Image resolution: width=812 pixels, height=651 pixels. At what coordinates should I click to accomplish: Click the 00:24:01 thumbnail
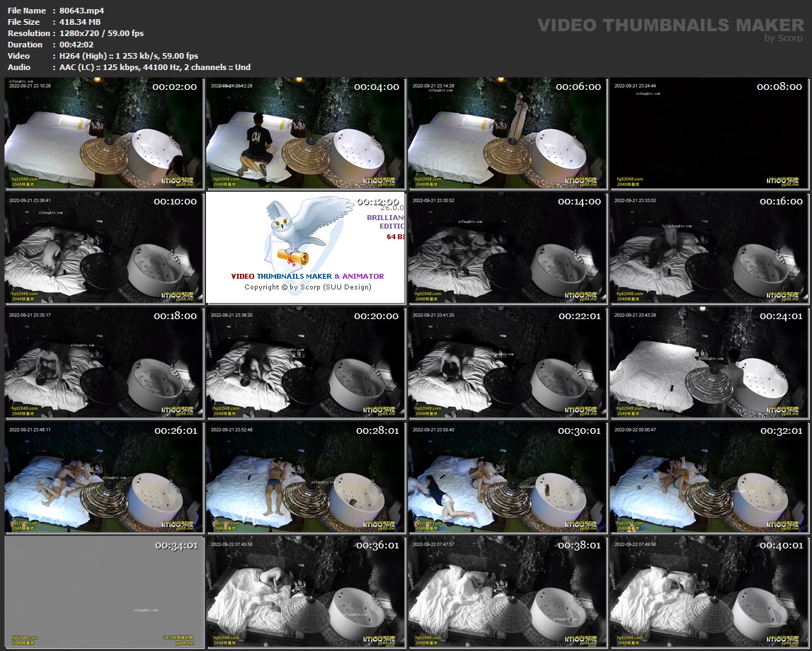tap(708, 362)
